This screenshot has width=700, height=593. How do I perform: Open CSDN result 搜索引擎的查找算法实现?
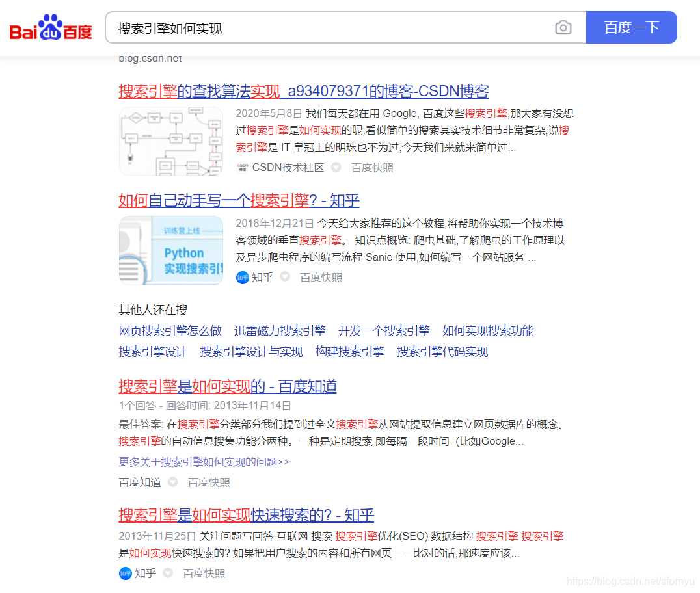(304, 91)
